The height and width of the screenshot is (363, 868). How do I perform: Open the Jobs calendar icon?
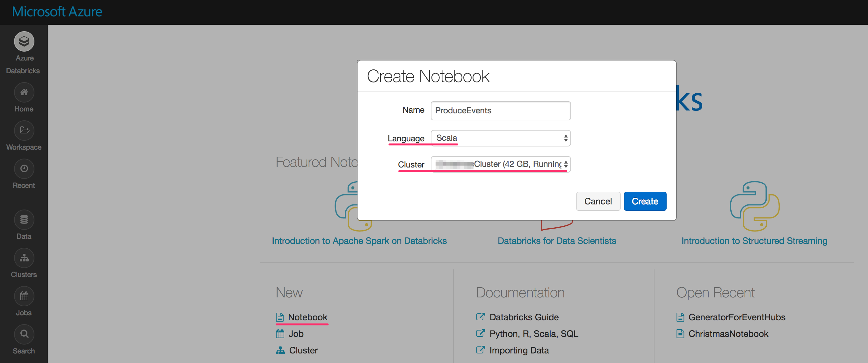24,296
